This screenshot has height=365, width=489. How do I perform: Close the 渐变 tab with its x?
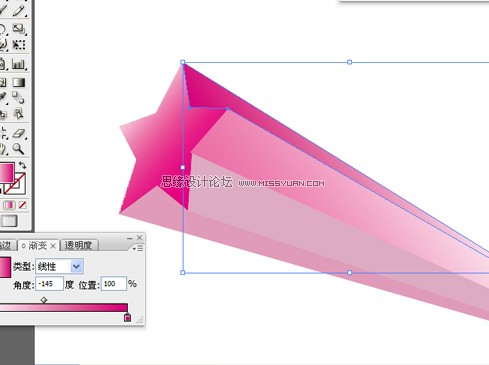(x=53, y=246)
